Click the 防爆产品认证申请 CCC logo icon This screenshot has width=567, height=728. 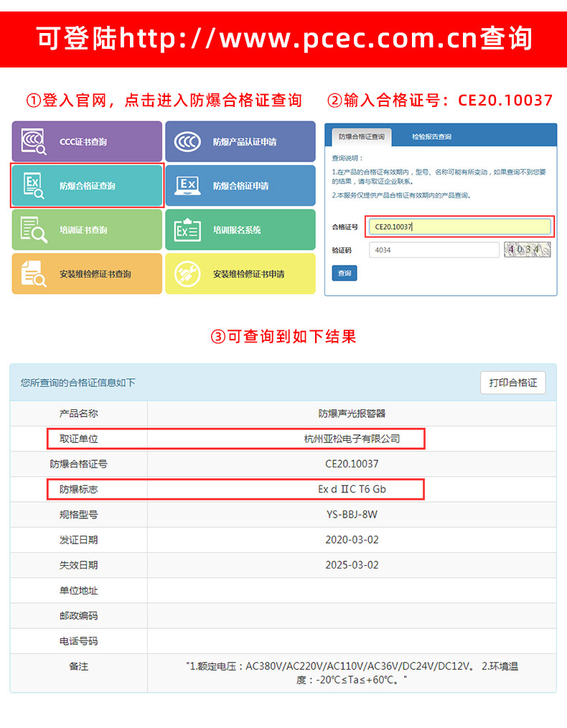[x=187, y=141]
